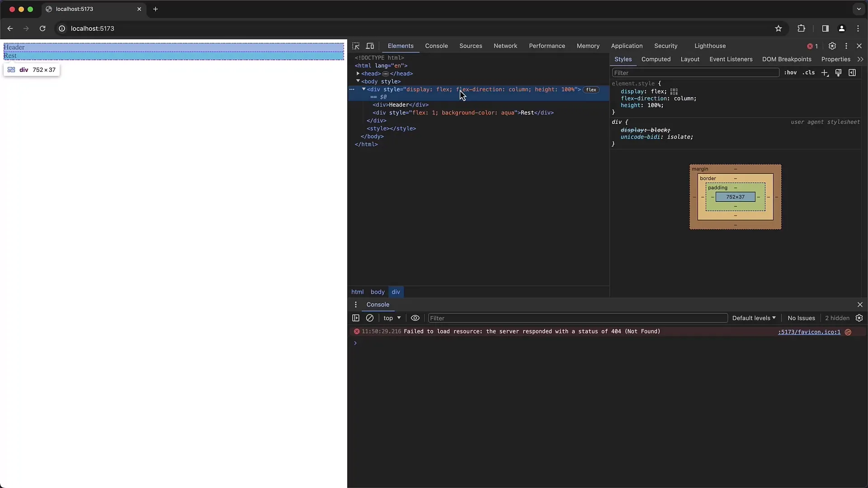
Task: Click the Network panel icon
Action: (505, 46)
